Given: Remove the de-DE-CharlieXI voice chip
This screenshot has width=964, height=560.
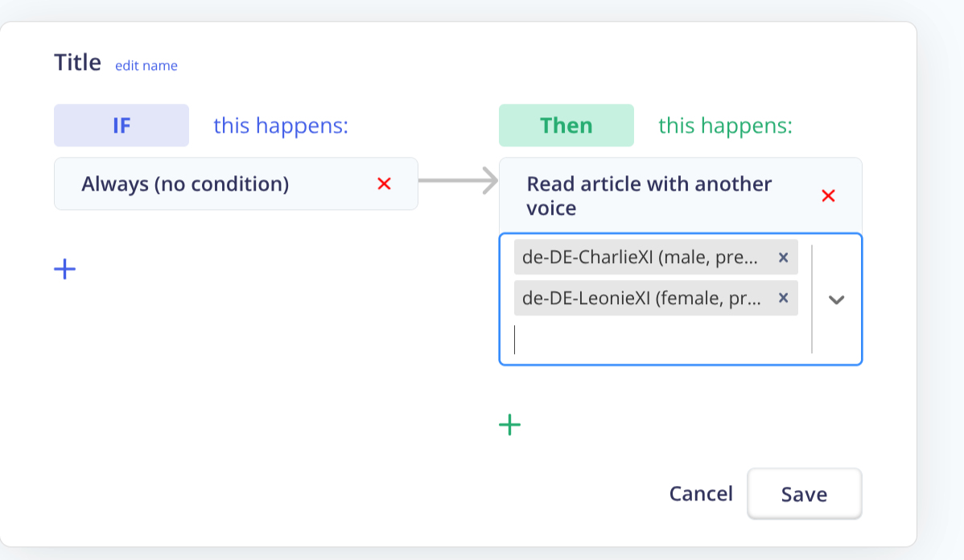Looking at the screenshot, I should coord(783,257).
